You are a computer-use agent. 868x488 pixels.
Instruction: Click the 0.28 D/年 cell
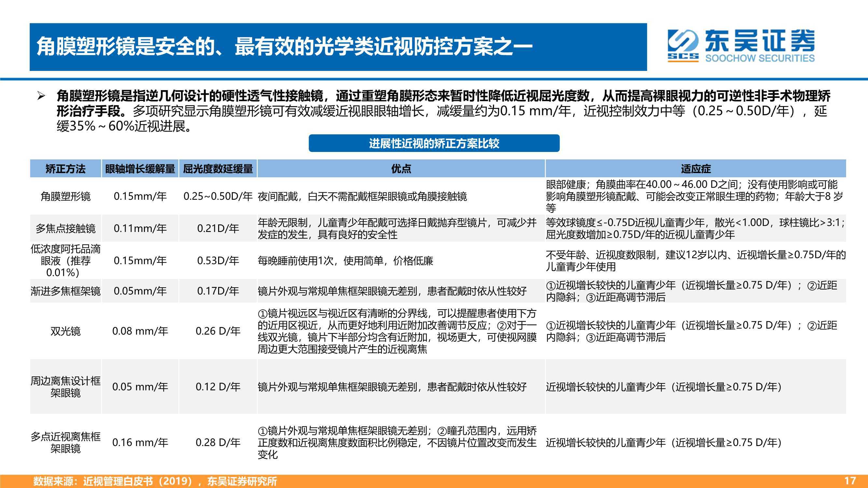(218, 442)
